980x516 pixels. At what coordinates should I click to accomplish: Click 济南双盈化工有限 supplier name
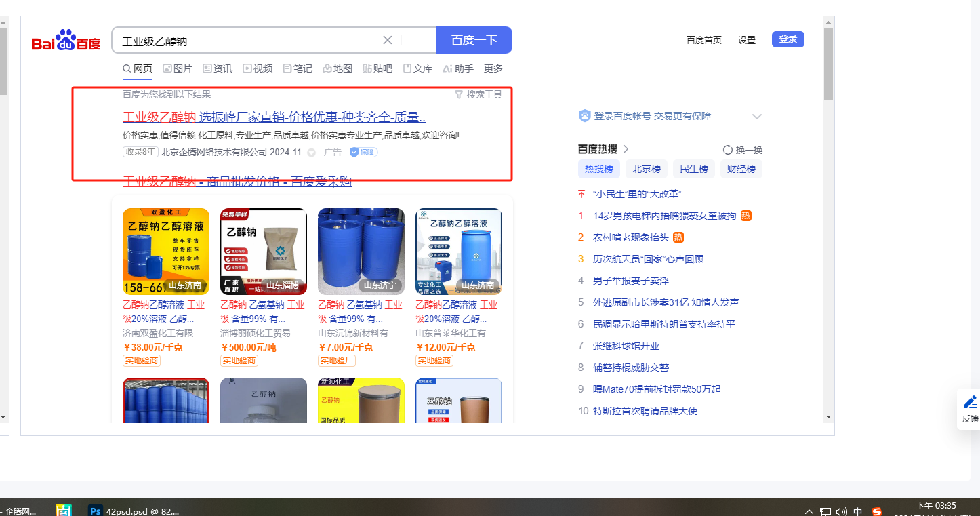pyautogui.click(x=162, y=333)
